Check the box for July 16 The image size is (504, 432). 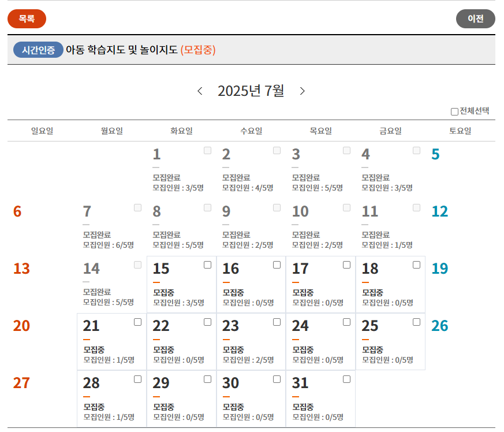[x=277, y=265]
